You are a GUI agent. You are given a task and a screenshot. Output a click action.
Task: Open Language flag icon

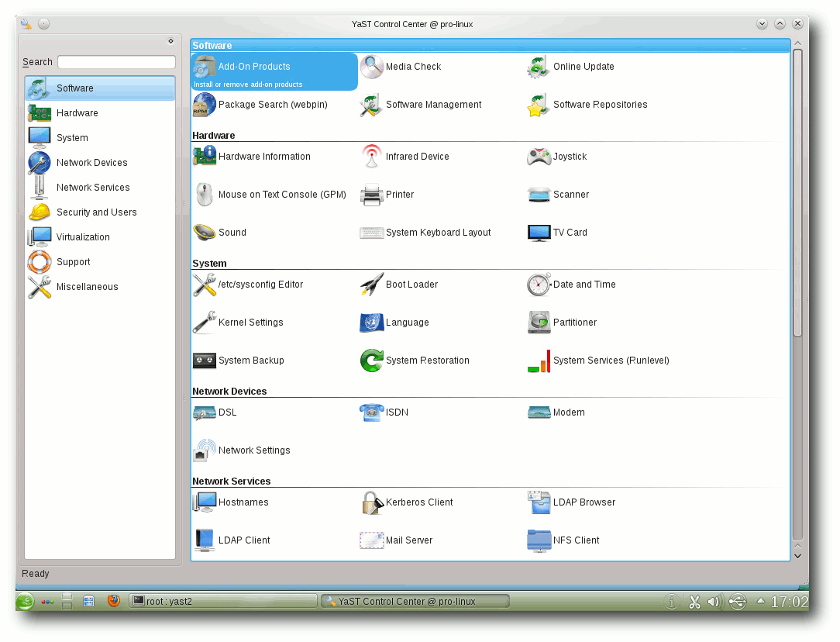pos(371,323)
